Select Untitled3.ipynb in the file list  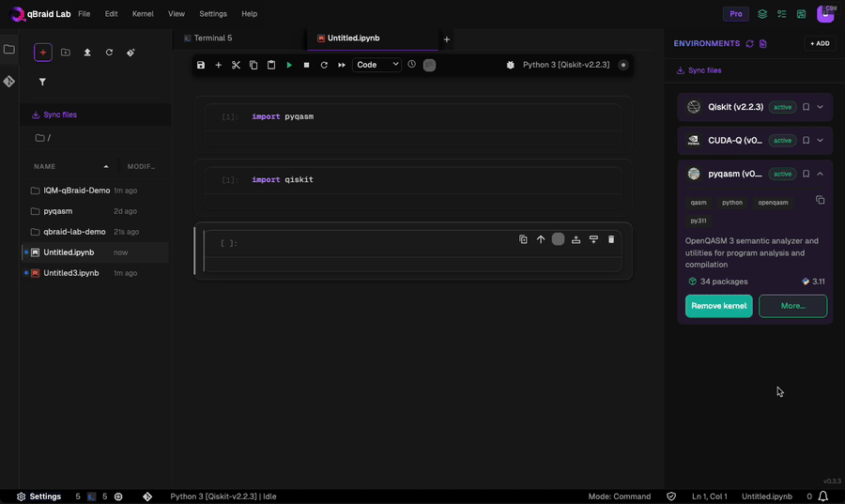click(95, 273)
